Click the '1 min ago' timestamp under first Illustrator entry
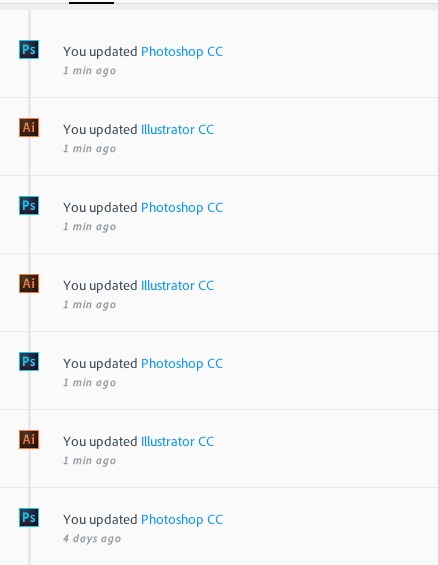Screen dimensions: 438x565 click(x=89, y=149)
